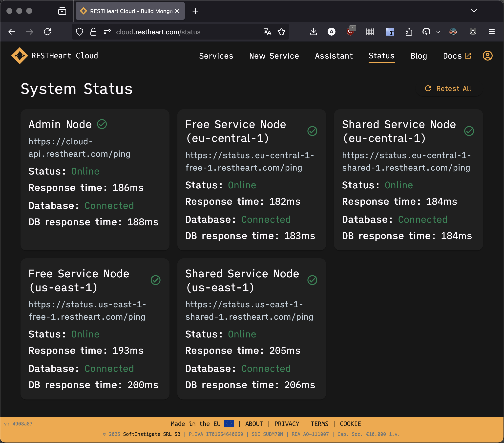The width and height of the screenshot is (504, 443).
Task: Click the padlock icon in the address bar
Action: pos(93,32)
